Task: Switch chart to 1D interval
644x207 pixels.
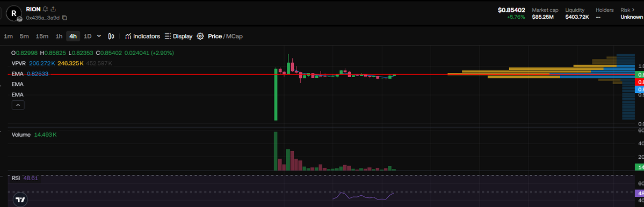Action: [x=88, y=36]
